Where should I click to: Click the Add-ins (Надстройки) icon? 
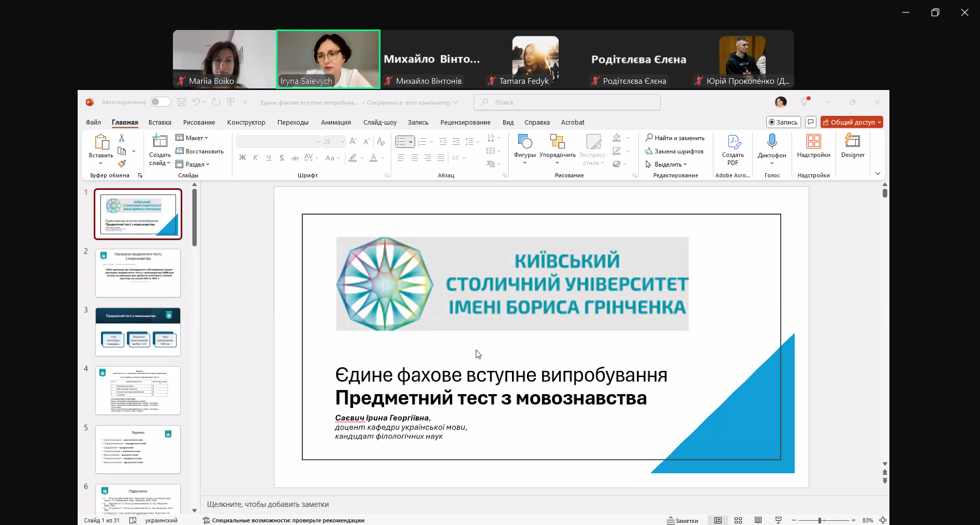click(x=813, y=141)
